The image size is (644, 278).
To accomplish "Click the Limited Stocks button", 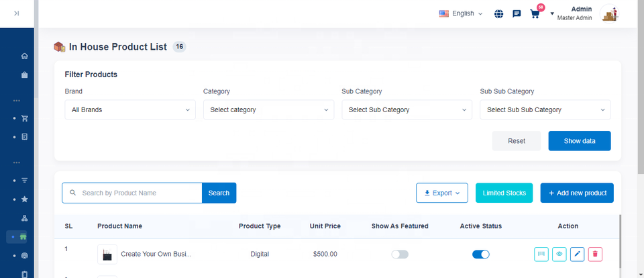I will pyautogui.click(x=504, y=193).
